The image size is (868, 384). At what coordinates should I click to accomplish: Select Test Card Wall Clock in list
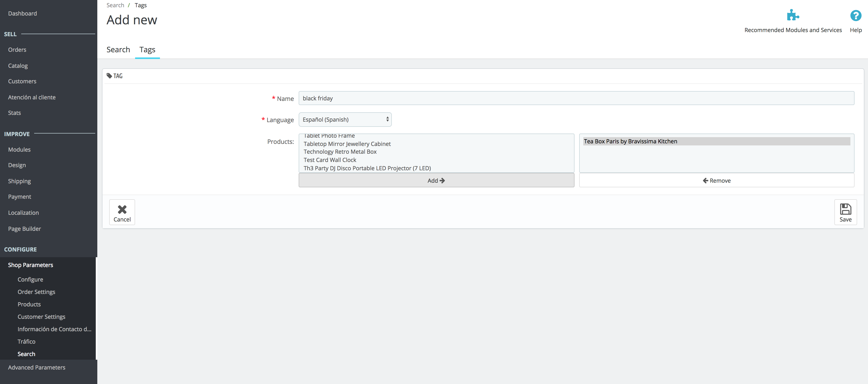click(329, 160)
